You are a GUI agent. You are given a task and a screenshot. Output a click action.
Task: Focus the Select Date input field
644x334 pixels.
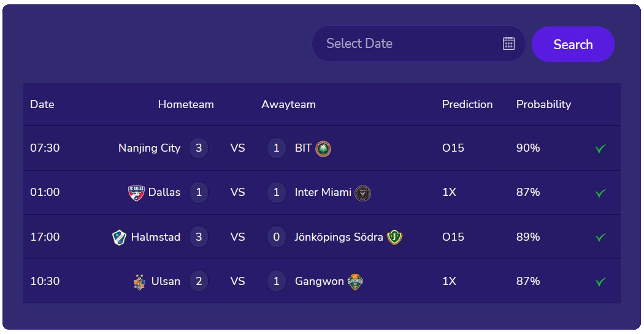click(x=405, y=44)
